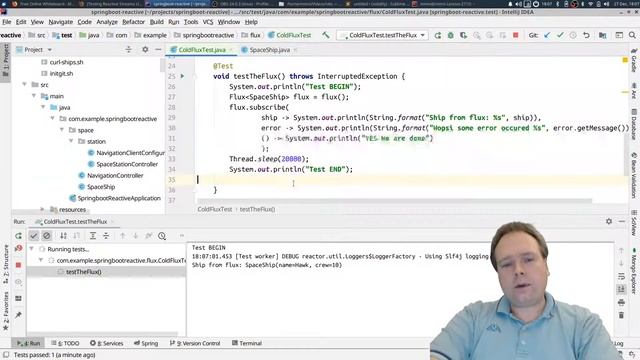
Task: Open Git history clock icon
Action: point(573,36)
